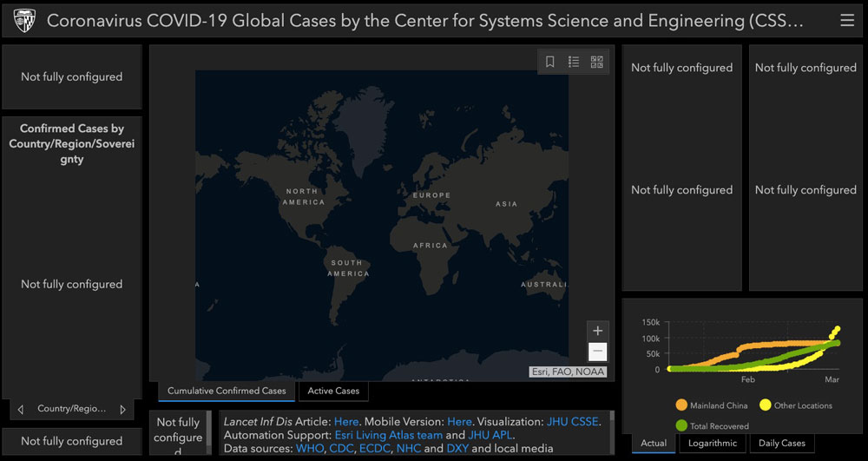Zoom in on the map with plus
The image size is (868, 461).
click(597, 331)
